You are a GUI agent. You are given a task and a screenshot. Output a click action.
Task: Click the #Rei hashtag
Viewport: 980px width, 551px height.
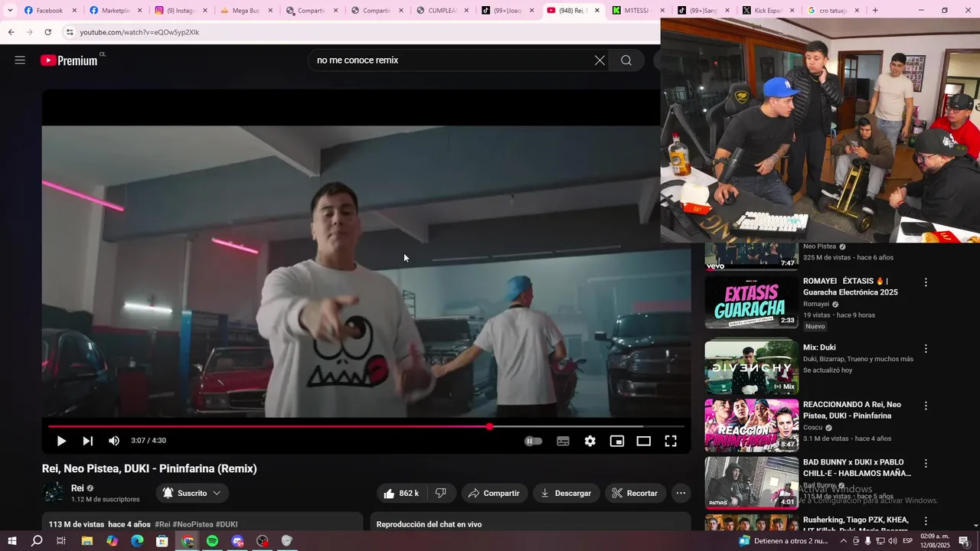click(162, 524)
